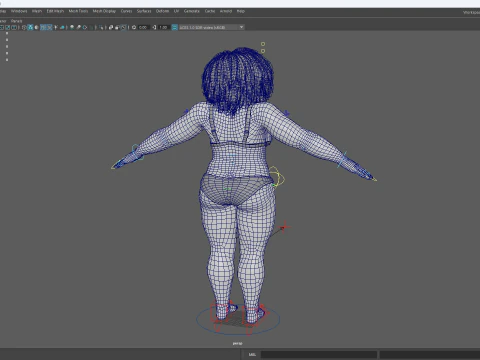Open the Deform menu

(x=162, y=11)
